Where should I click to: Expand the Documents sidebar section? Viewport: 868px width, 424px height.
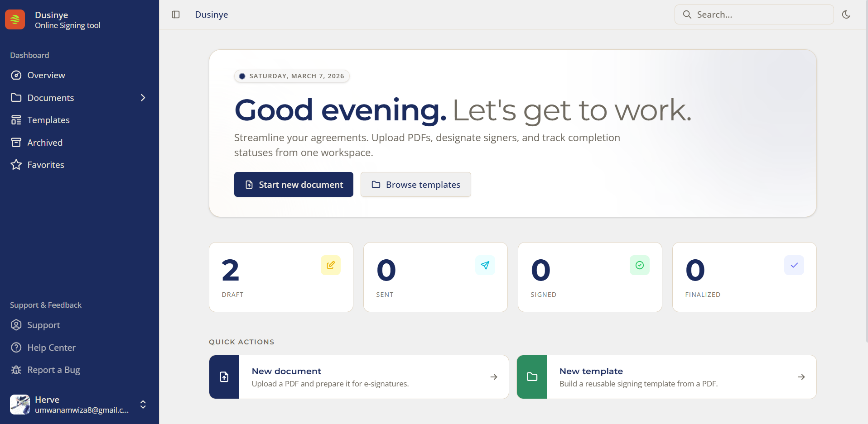click(143, 98)
